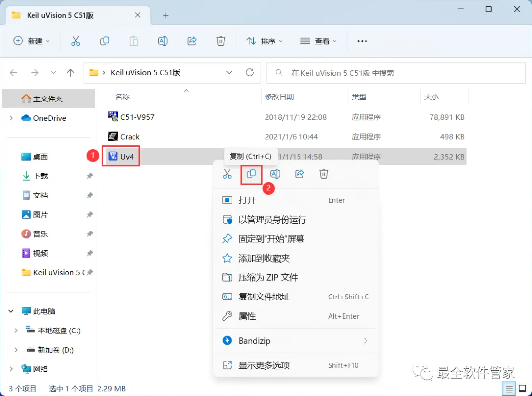The image size is (532, 396).
Task: Click Copy icon in the context menu
Action: pos(251,174)
